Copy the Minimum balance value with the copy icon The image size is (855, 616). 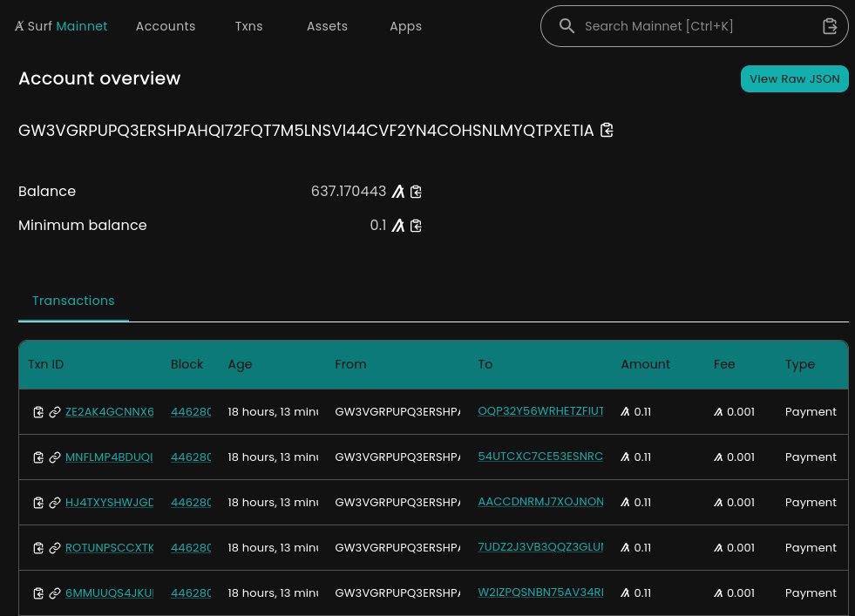416,225
